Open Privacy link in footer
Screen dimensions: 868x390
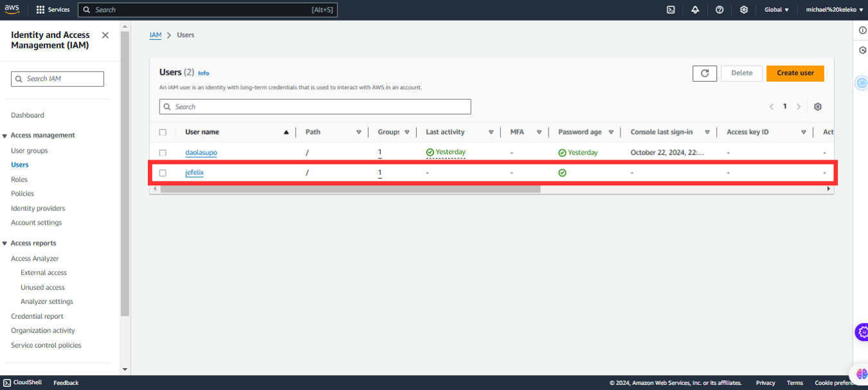[765, 383]
